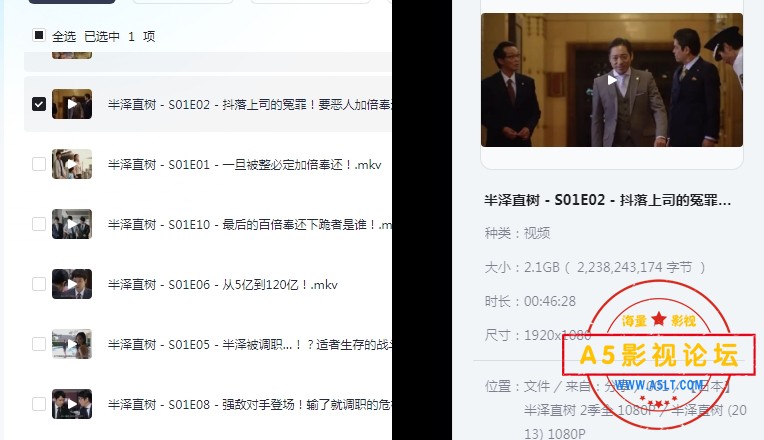Open the S01E06 video thumbnail

click(72, 284)
